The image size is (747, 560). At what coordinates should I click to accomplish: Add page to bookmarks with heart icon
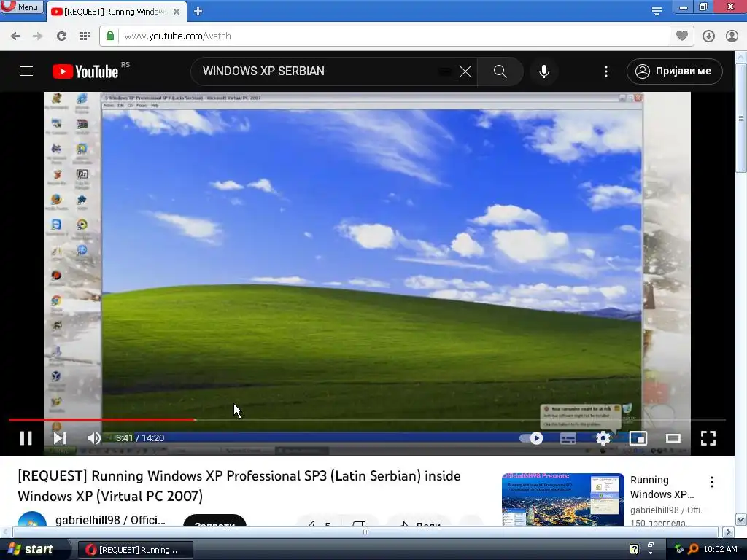tap(682, 36)
